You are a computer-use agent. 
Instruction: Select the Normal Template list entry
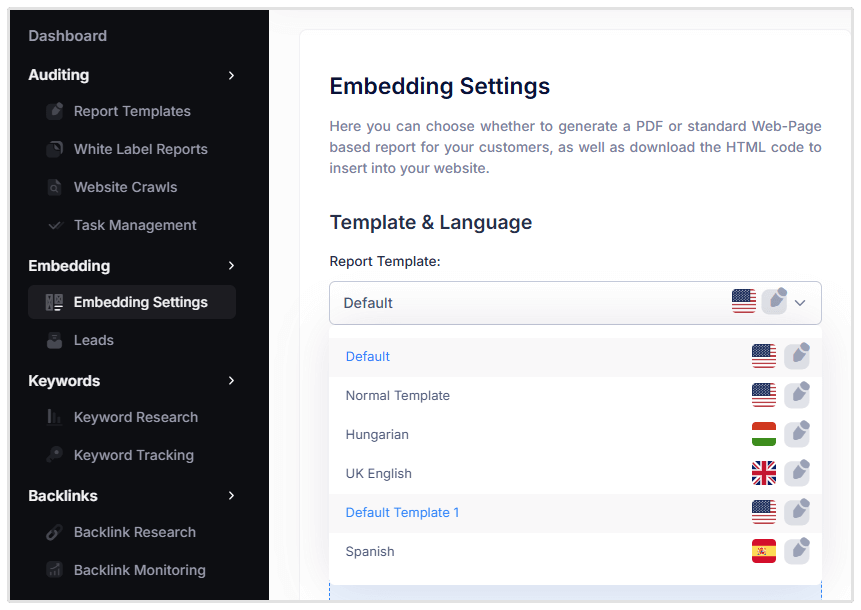397,395
